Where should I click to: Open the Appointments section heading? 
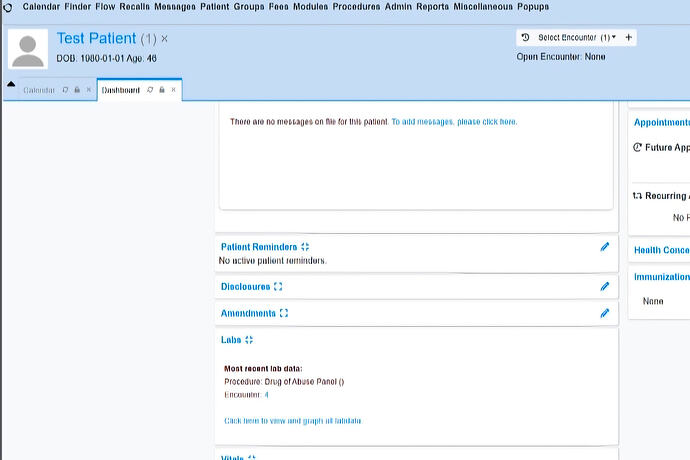click(x=661, y=122)
